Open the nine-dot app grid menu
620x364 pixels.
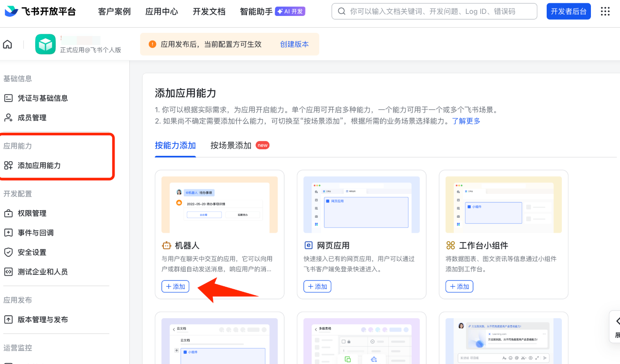[605, 11]
